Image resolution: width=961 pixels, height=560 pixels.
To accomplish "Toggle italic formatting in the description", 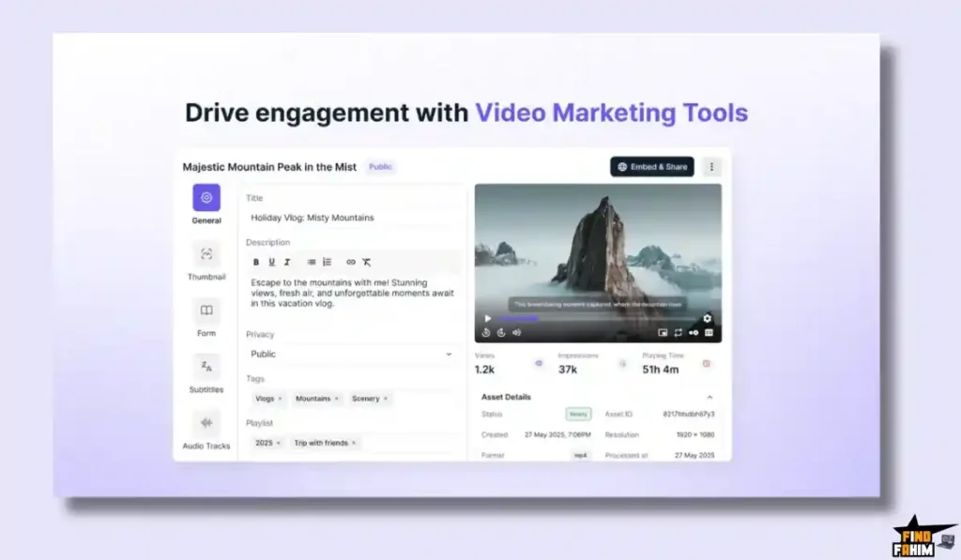I will coord(286,263).
